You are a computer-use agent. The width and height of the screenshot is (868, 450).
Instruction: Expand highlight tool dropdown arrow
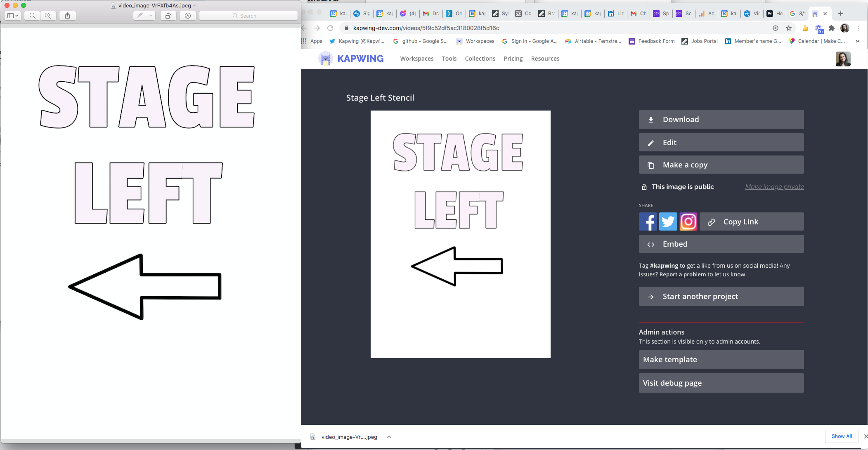point(151,16)
